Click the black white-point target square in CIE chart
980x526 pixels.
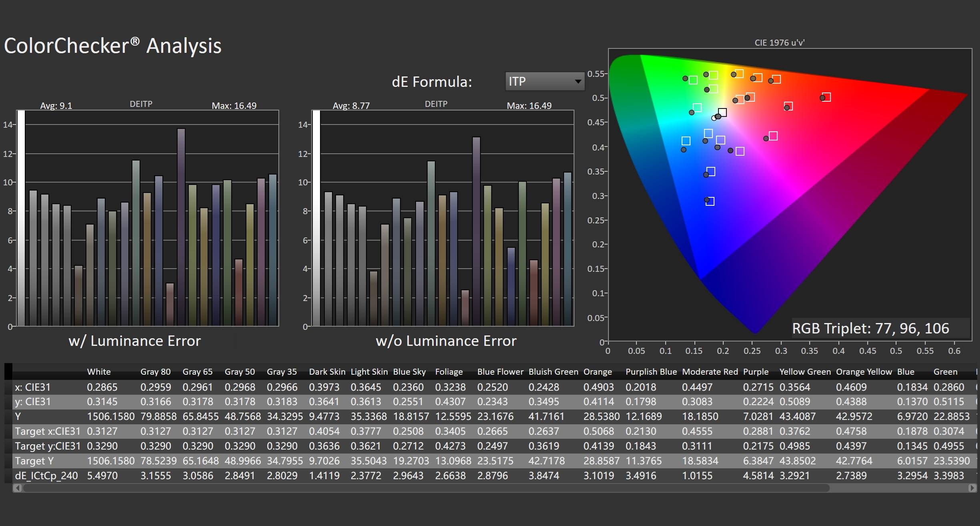point(722,112)
